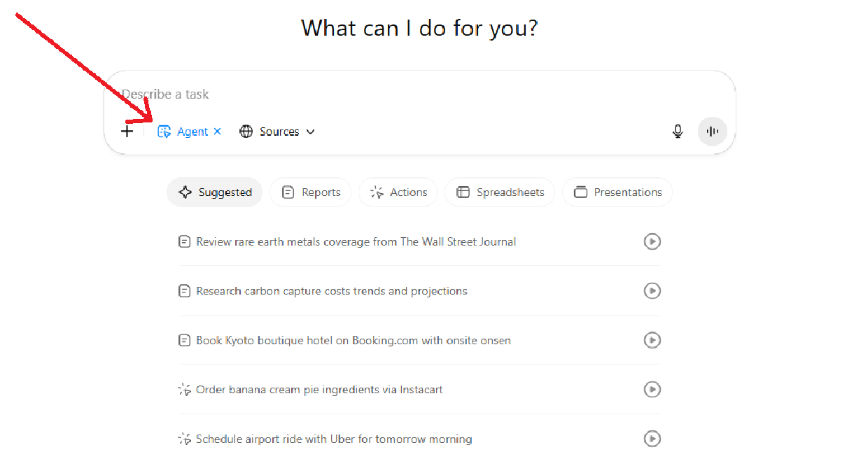Start dictation with the microphone icon
Screen dimensions: 868x459
coord(677,131)
